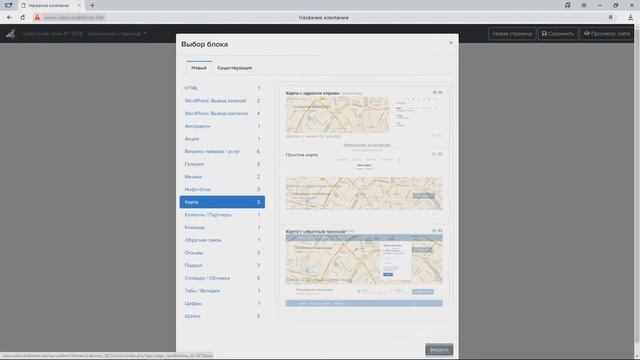The width and height of the screenshot is (640, 360).
Task: Click the address bar URL field
Action: (x=74, y=18)
